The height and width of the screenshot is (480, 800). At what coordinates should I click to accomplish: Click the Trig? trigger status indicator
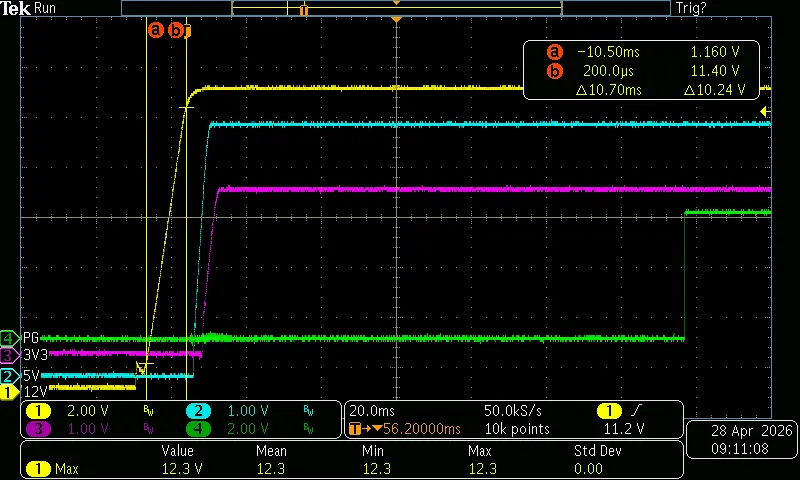pos(691,8)
